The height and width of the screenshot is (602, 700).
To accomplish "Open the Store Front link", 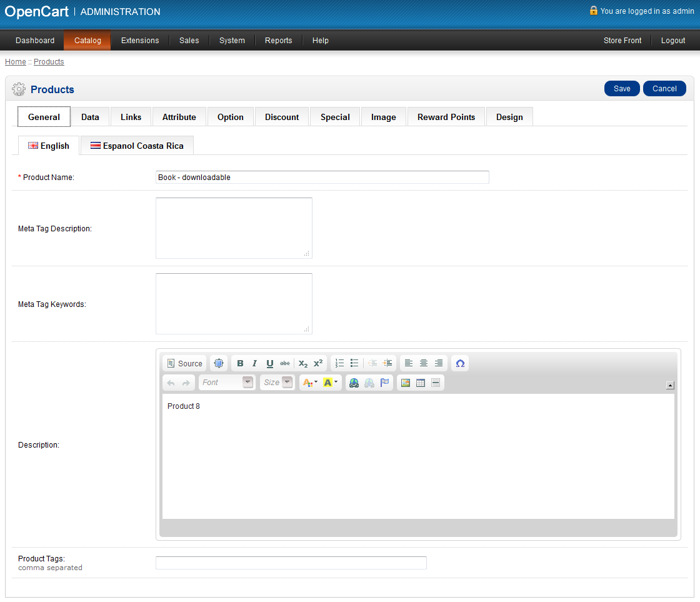I will pyautogui.click(x=622, y=41).
